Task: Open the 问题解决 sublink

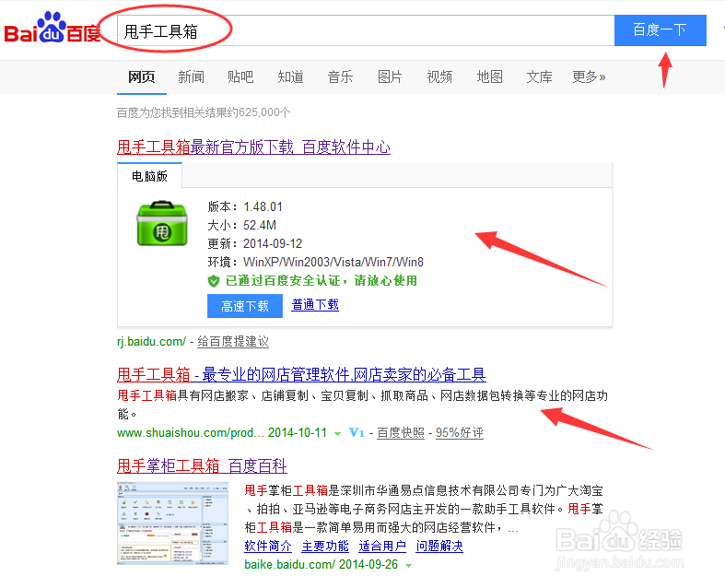Action: click(439, 546)
